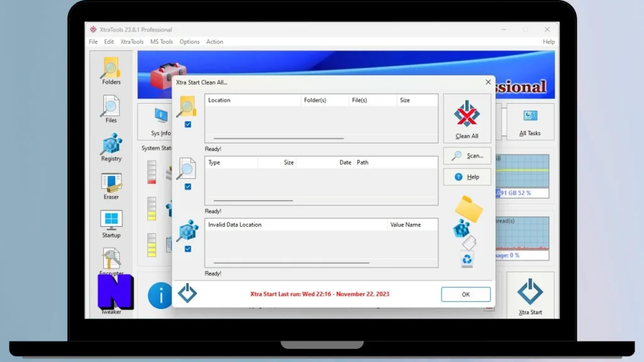Sort by Location column header

(x=253, y=100)
